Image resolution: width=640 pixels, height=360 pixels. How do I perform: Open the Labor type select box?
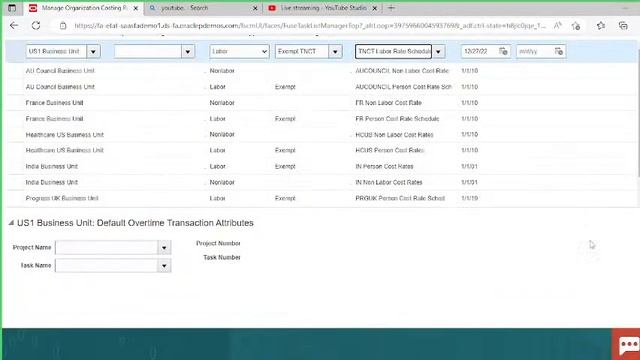239,51
